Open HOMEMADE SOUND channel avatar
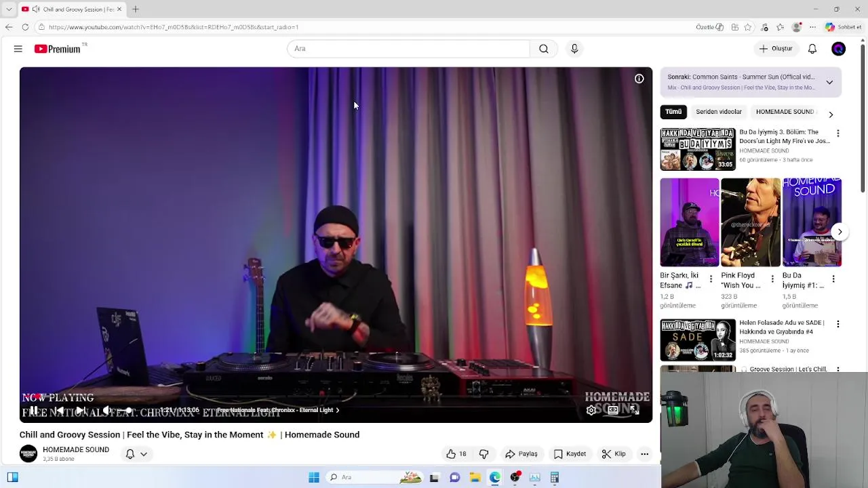The width and height of the screenshot is (868, 488). [x=28, y=454]
